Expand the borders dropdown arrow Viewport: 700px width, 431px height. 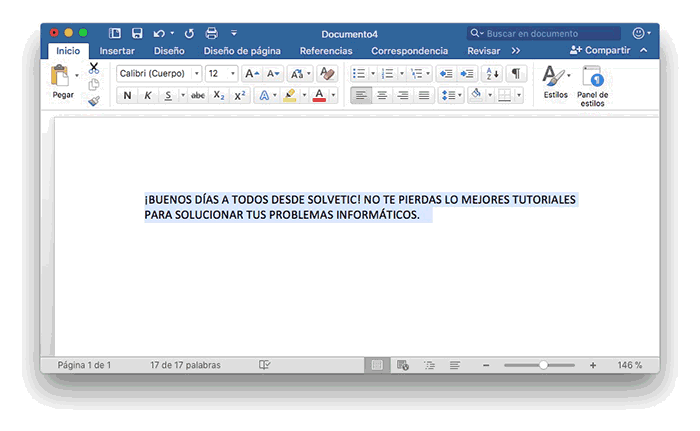tap(519, 95)
